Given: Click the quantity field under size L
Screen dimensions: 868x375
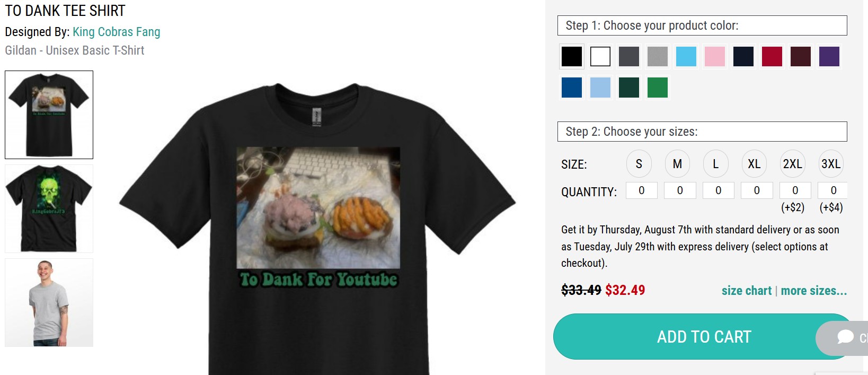Looking at the screenshot, I should click(719, 190).
